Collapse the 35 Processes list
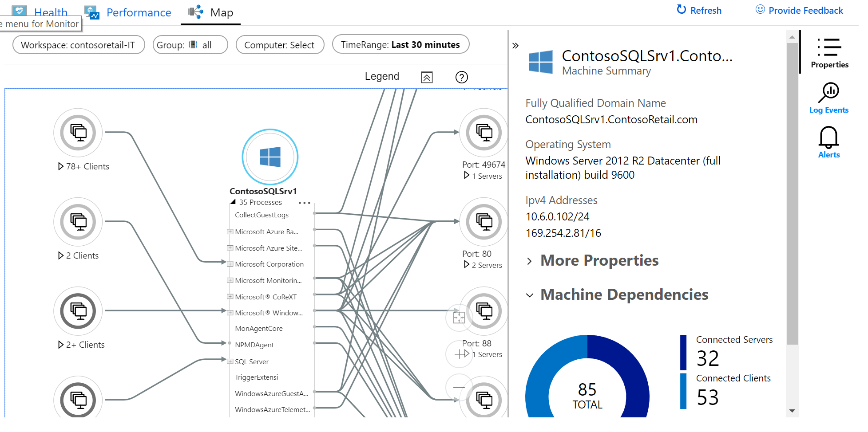 (233, 202)
